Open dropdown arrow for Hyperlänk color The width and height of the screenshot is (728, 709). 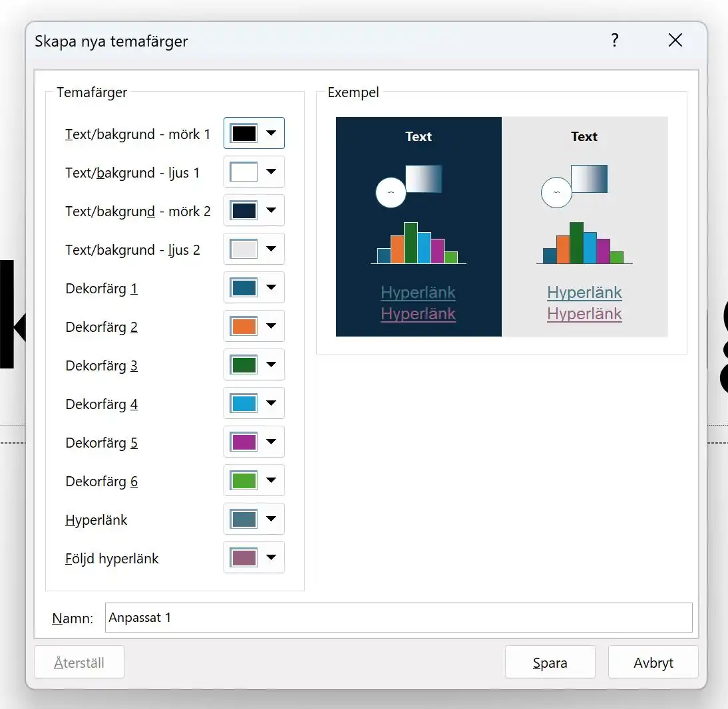(271, 518)
